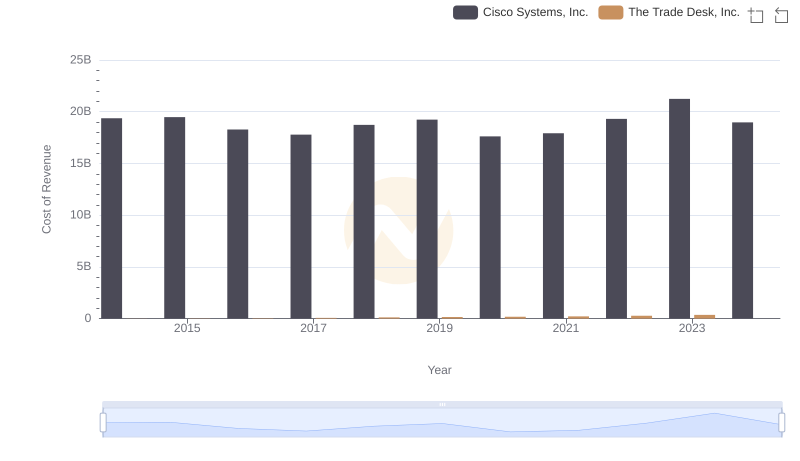Click The Trade Desk, Inc. legend label
800x461 pixels.
[x=683, y=13]
